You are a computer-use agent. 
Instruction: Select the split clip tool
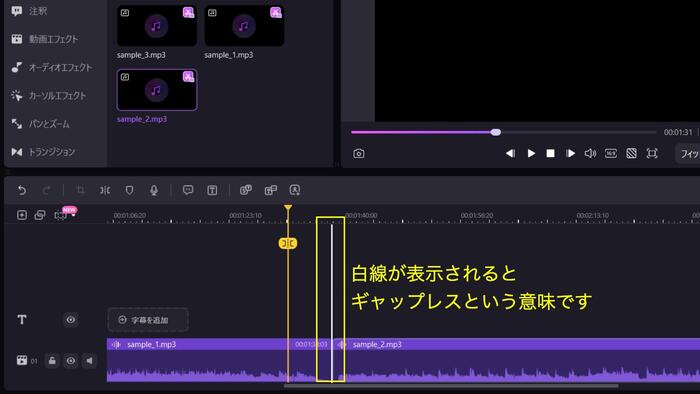coord(105,191)
